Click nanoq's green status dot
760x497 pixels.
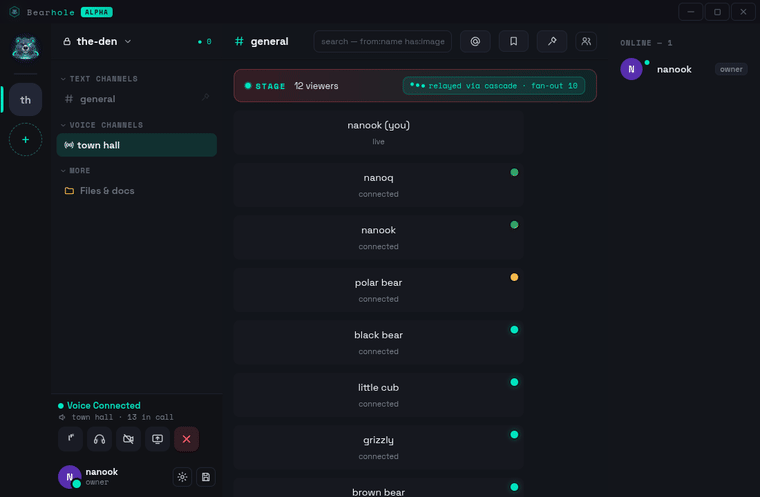(x=514, y=172)
